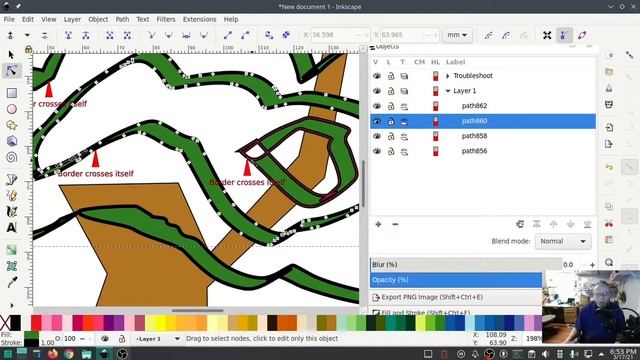640x360 pixels.
Task: Select the Spiral tool
Action: coord(11,158)
